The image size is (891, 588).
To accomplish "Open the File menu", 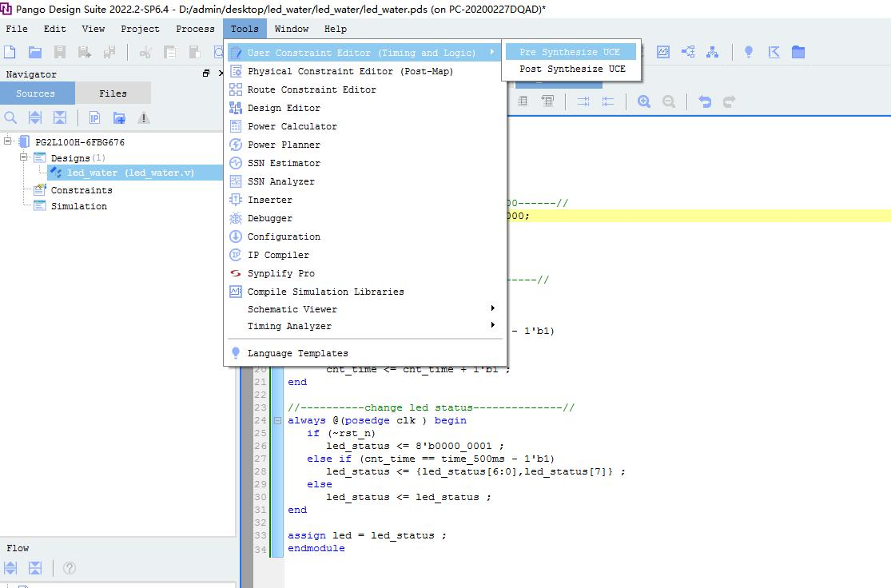I will point(17,29).
